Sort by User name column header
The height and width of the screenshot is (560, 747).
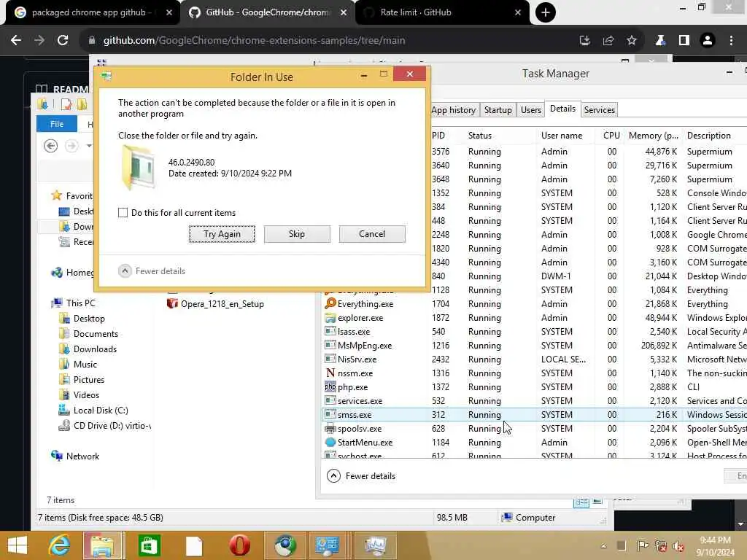(x=562, y=136)
